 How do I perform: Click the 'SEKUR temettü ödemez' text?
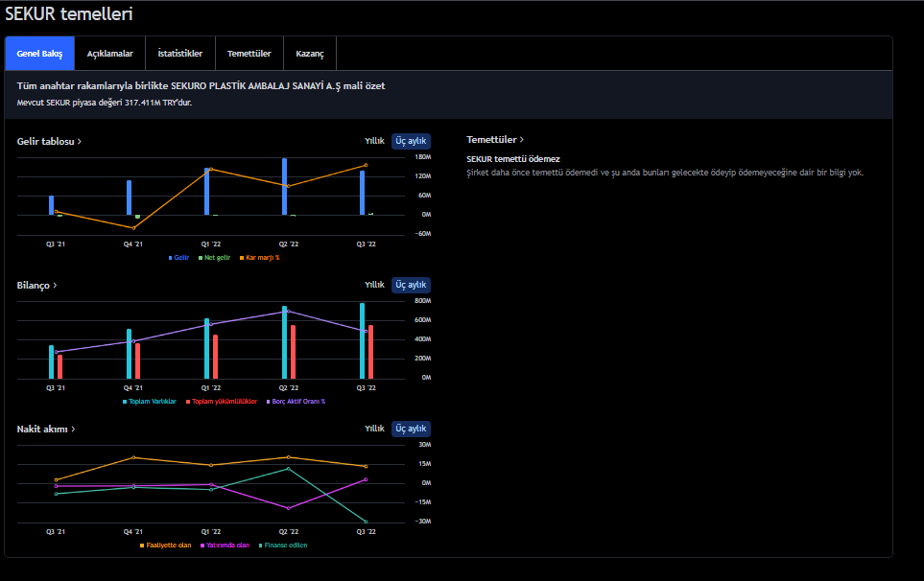pyautogui.click(x=513, y=159)
